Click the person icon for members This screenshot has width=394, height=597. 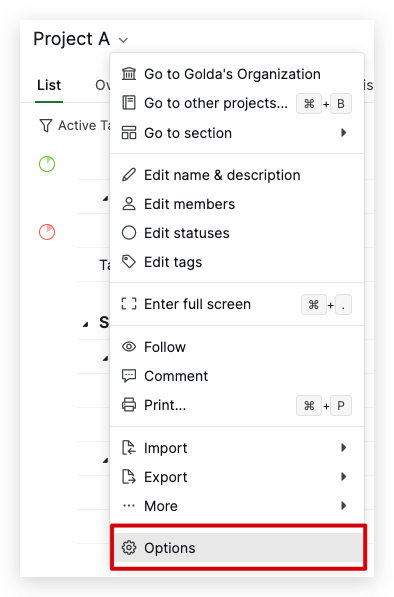(129, 204)
